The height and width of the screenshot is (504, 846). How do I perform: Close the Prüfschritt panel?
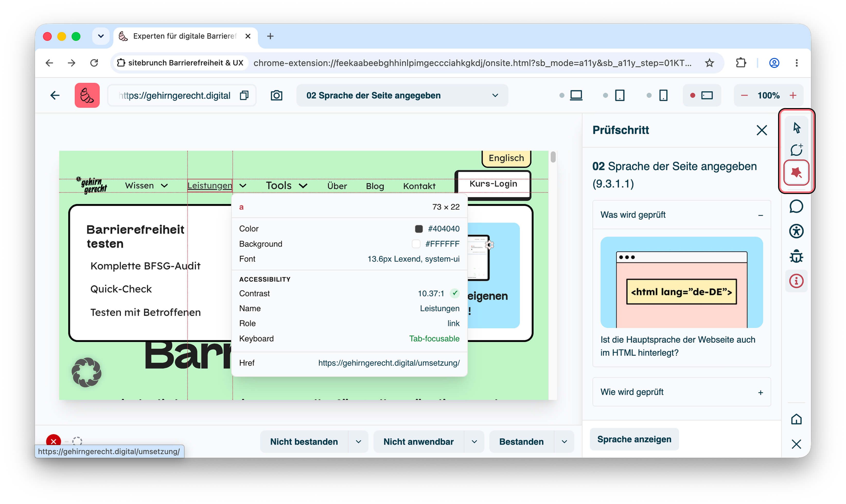point(761,130)
